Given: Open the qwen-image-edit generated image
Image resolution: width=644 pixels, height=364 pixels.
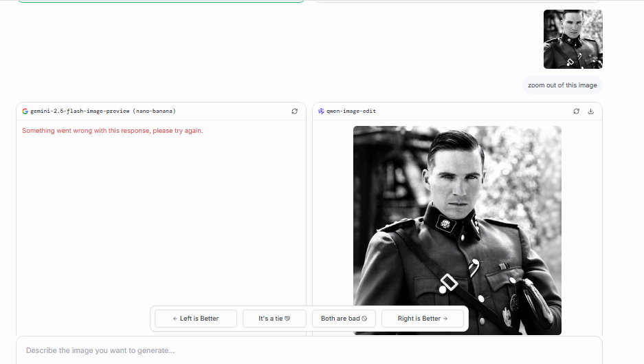Looking at the screenshot, I should pyautogui.click(x=457, y=231).
